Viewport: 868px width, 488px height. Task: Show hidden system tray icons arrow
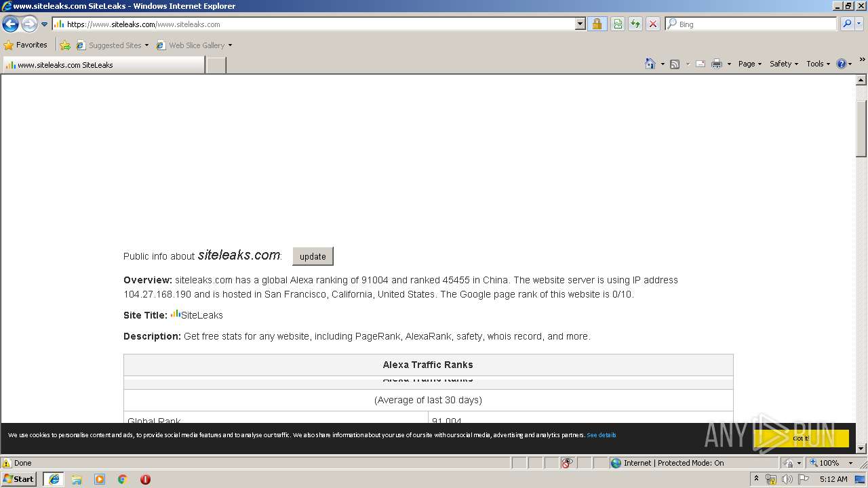click(756, 479)
